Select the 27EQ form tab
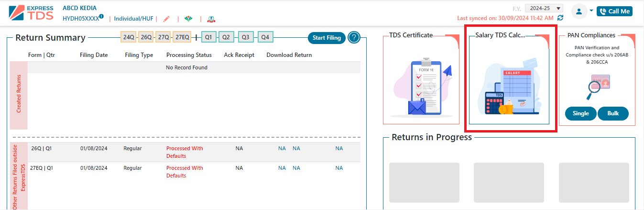 point(182,37)
